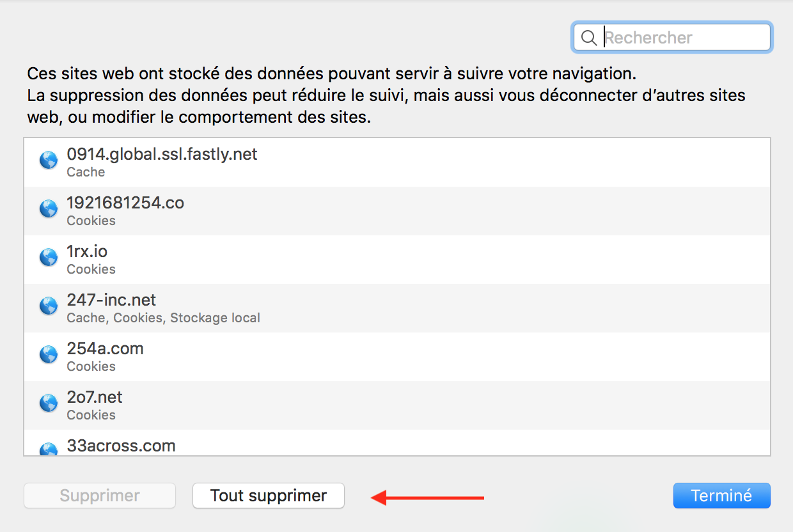Click the Tout supprimer button
The height and width of the screenshot is (532, 793).
pyautogui.click(x=269, y=496)
